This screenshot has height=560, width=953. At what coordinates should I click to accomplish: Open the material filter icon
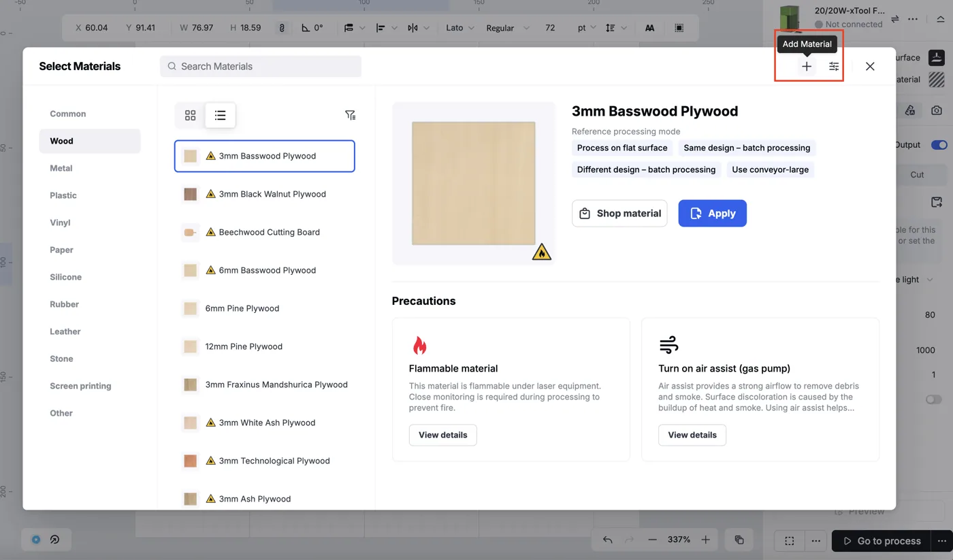coord(350,115)
